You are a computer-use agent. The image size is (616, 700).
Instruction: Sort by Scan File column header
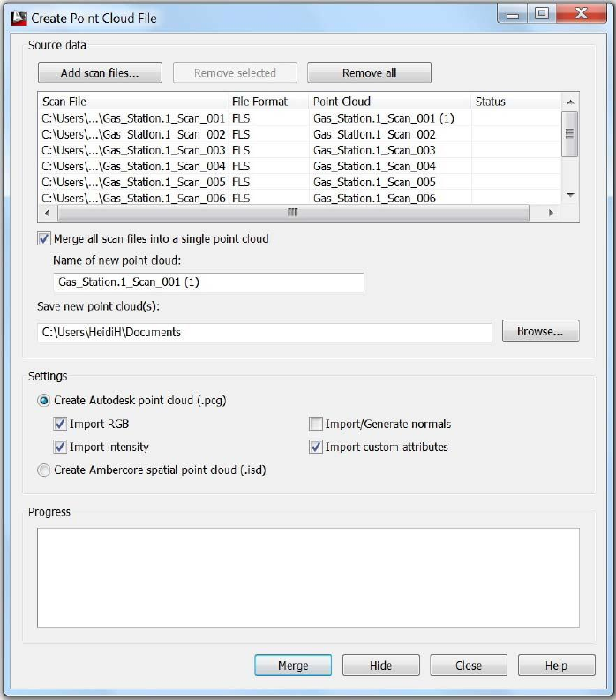click(133, 102)
